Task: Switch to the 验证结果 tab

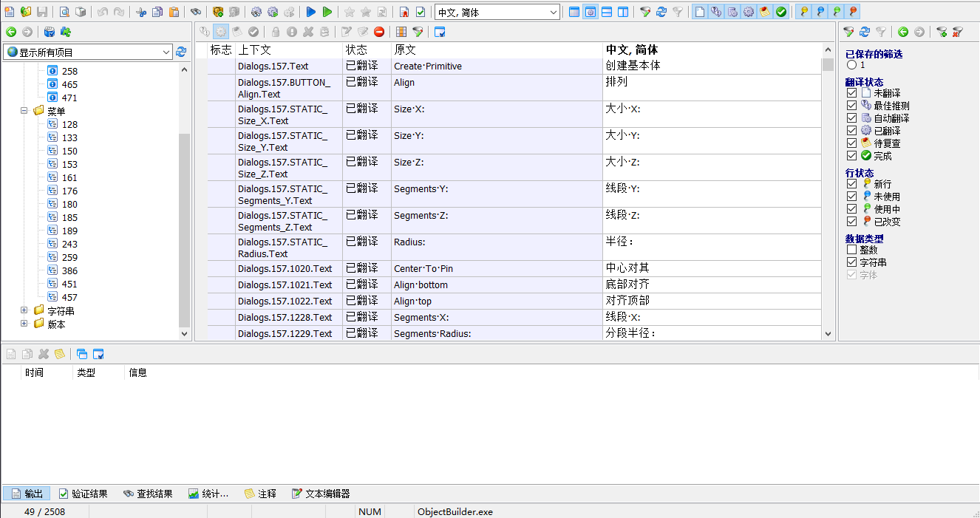Action: [x=83, y=494]
